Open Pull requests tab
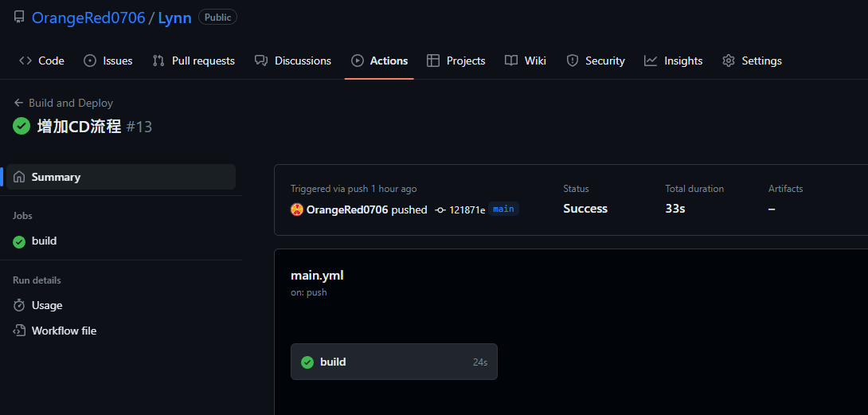The image size is (868, 415). coord(194,61)
